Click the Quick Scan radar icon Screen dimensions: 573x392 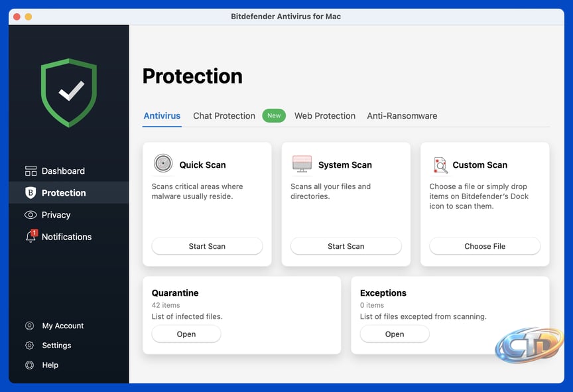[x=163, y=163]
